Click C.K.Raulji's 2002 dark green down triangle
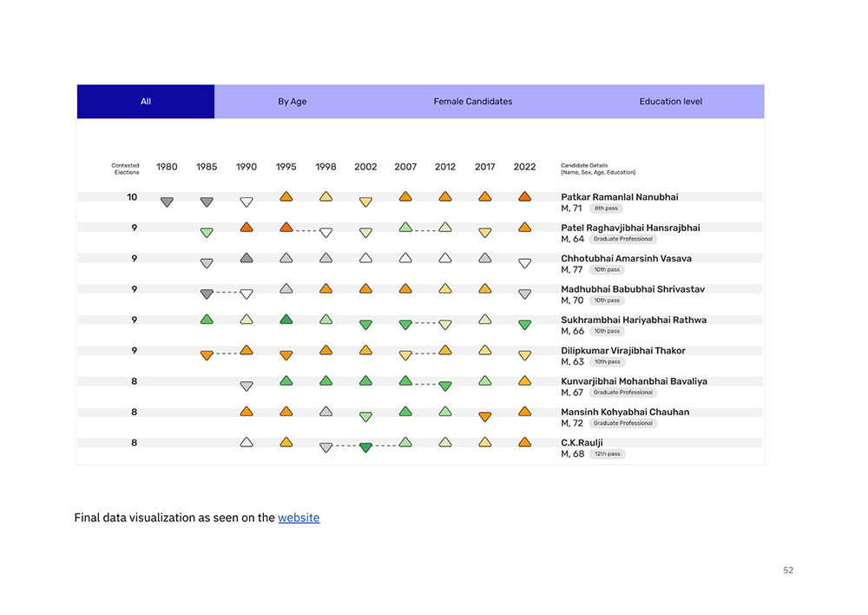 365,447
